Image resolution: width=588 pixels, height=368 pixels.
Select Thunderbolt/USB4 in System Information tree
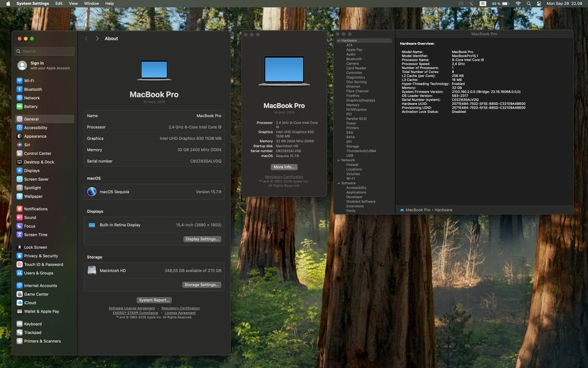click(x=361, y=151)
